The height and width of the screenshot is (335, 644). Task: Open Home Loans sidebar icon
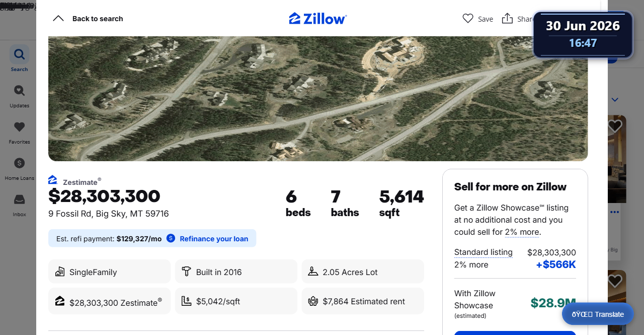(x=19, y=163)
